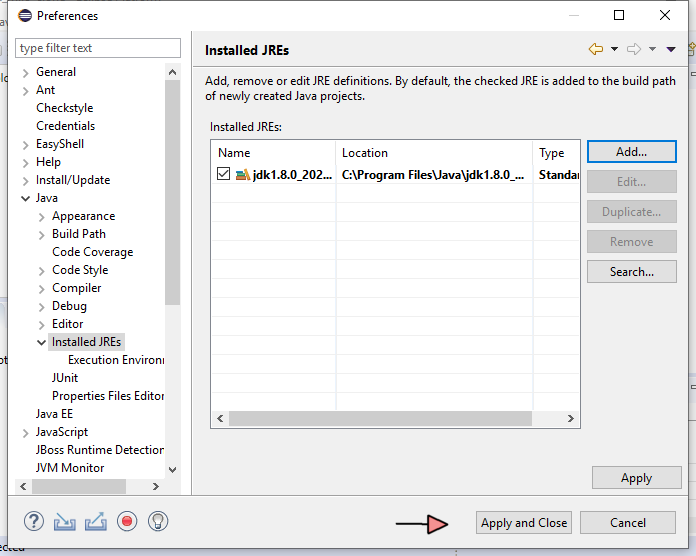Expand the General tree node
696x556 pixels.
(25, 73)
